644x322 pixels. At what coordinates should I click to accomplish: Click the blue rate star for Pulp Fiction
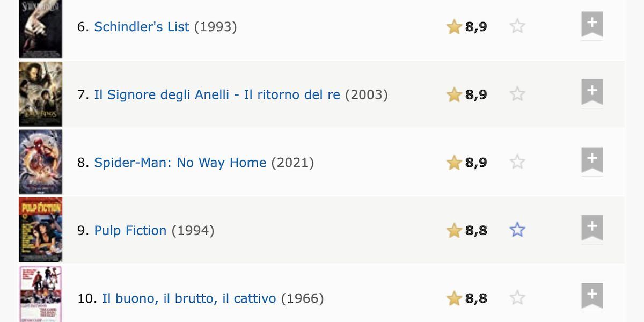(x=517, y=230)
